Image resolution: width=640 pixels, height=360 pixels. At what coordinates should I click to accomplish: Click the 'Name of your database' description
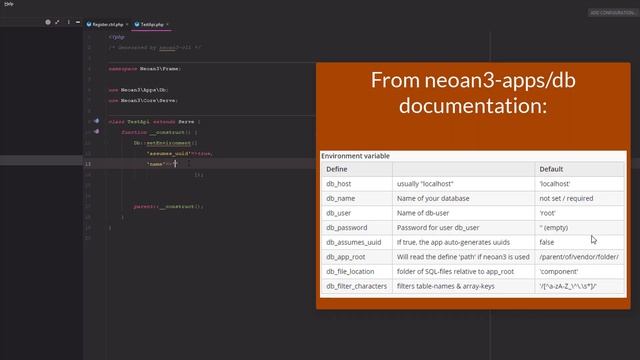point(433,198)
